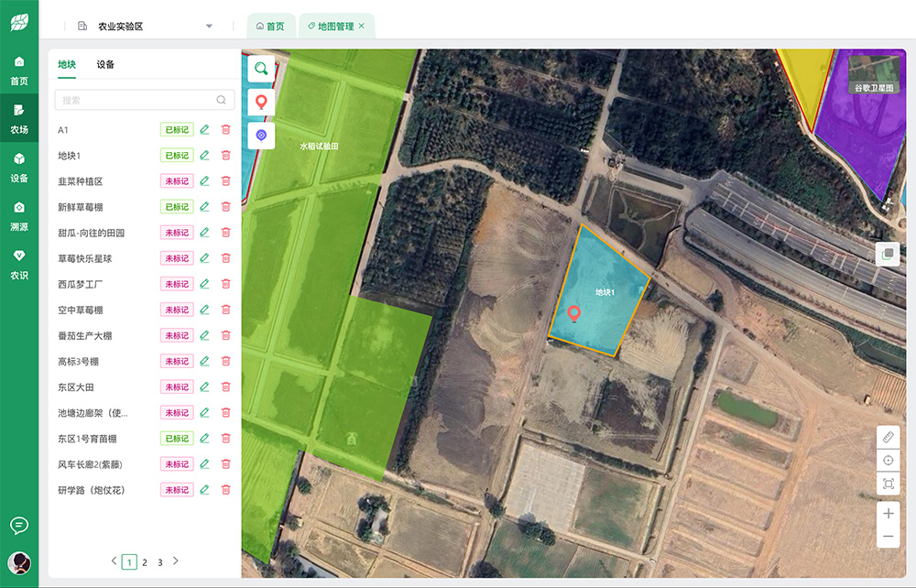The image size is (916, 588).
Task: Select the purple device pin tool
Action: tap(261, 135)
